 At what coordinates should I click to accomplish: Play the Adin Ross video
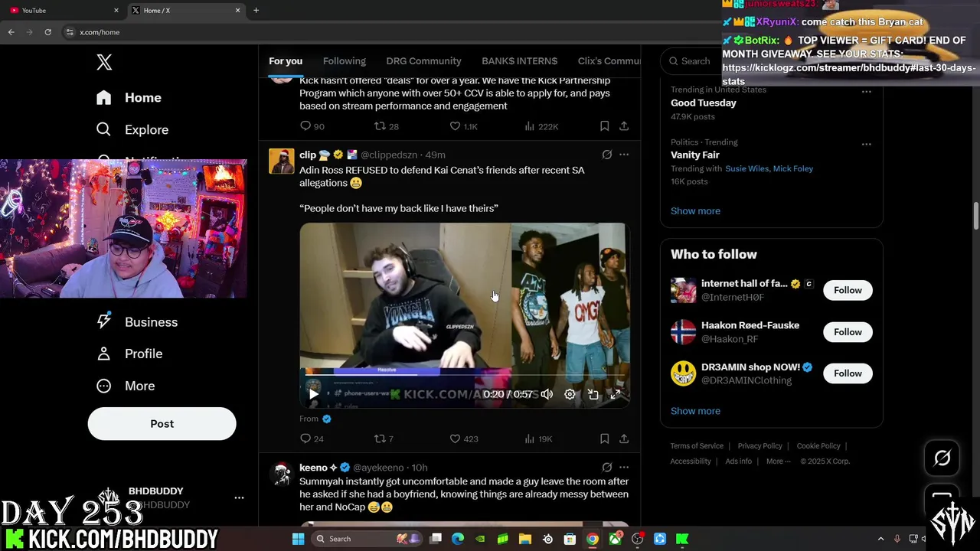pos(313,394)
